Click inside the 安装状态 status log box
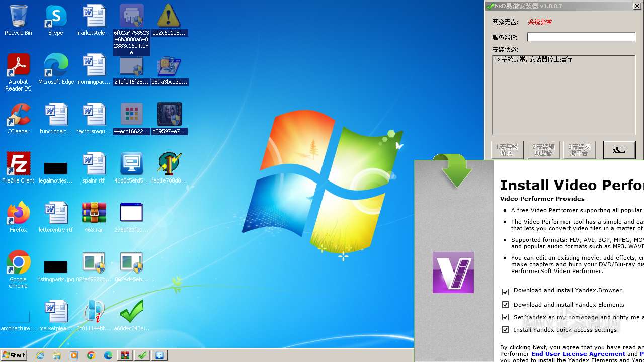The height and width of the screenshot is (362, 644). [563, 95]
